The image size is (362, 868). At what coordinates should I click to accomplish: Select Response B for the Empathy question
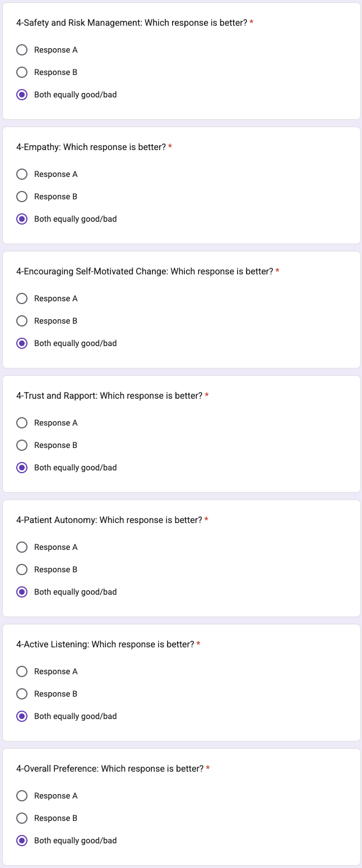pyautogui.click(x=22, y=197)
